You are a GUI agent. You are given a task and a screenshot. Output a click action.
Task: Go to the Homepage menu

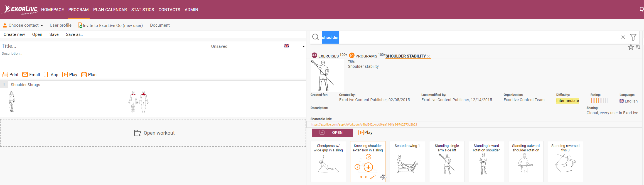point(53,10)
